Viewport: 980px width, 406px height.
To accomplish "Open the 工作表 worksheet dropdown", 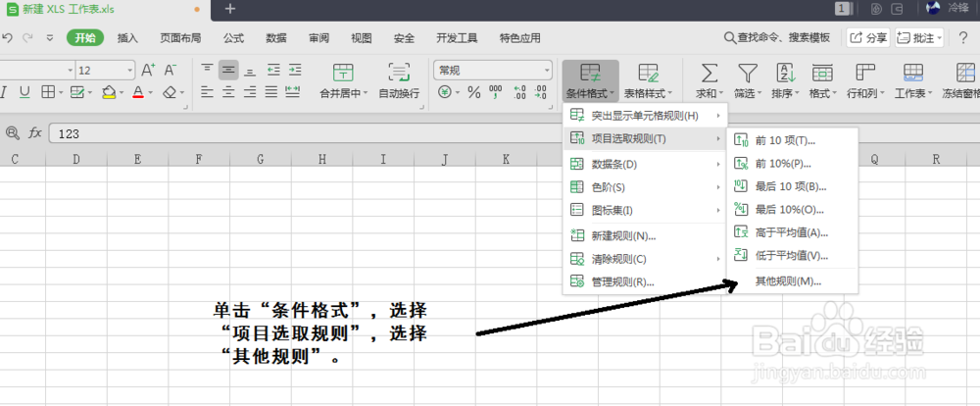I will tap(913, 80).
